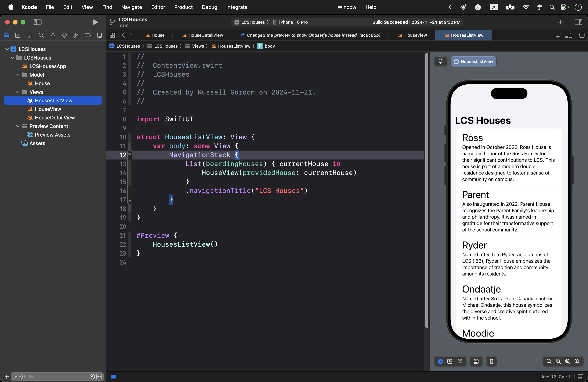Open the find navigator magnifier icon
Screen dimensions: 588x382
click(x=41, y=35)
